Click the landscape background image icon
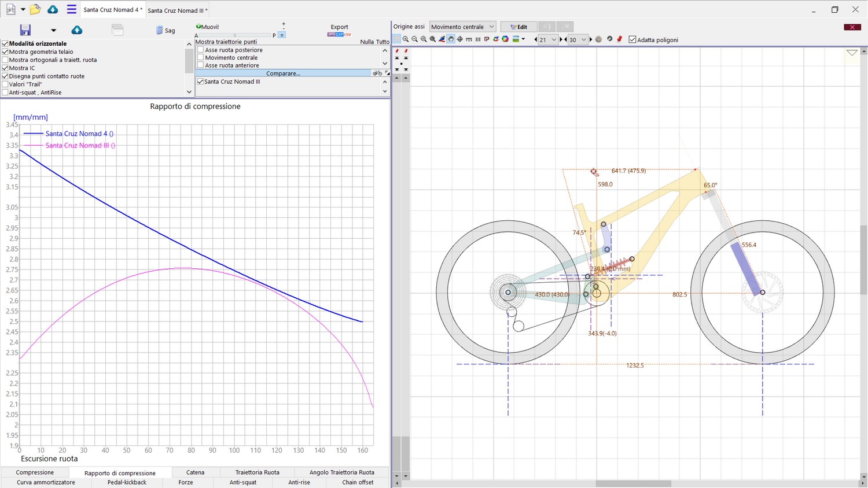This screenshot has width=868, height=488. coord(516,39)
